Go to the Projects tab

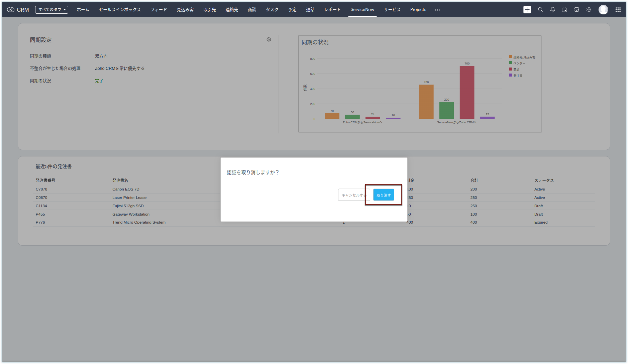point(418,10)
